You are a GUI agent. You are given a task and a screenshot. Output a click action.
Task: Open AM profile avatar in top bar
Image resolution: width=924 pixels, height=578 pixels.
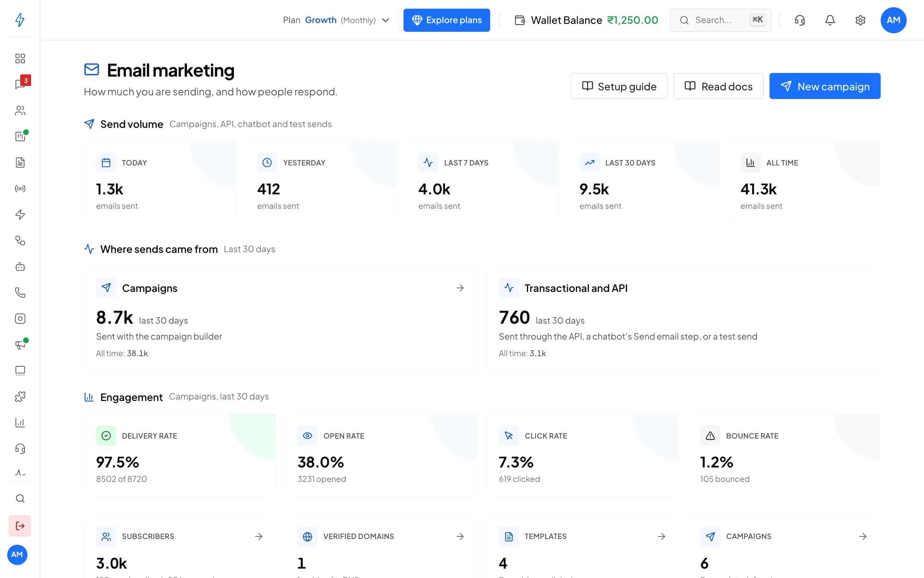click(x=893, y=20)
